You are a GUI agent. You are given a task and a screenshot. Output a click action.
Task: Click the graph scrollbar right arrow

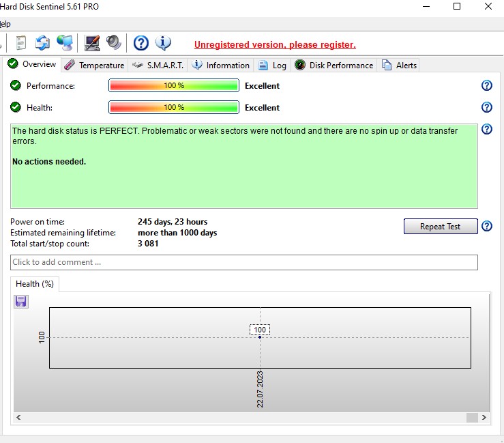coord(484,417)
